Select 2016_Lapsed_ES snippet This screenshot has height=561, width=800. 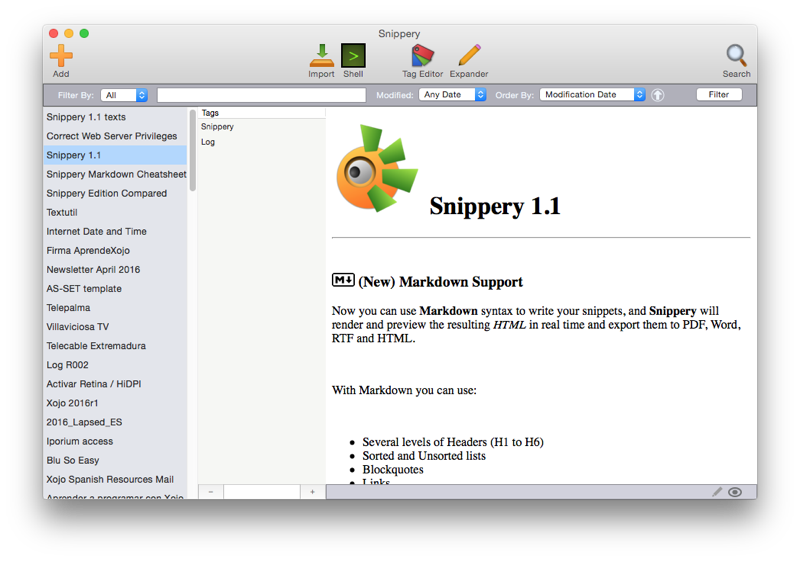coord(115,422)
